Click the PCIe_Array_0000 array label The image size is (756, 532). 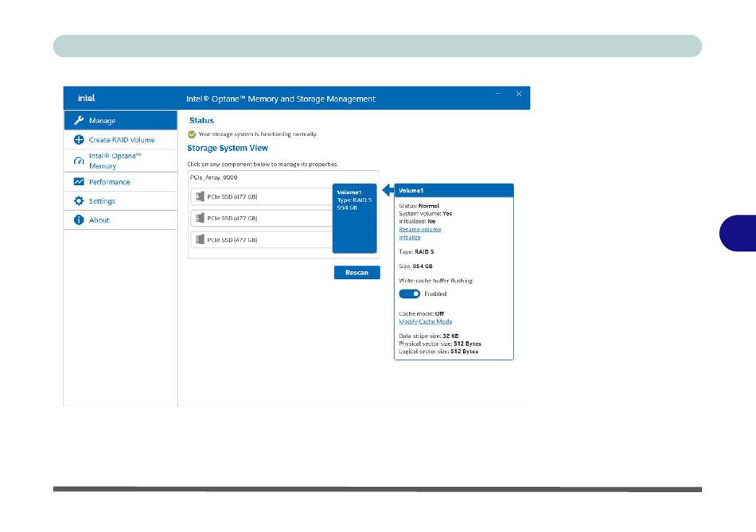pyautogui.click(x=213, y=177)
